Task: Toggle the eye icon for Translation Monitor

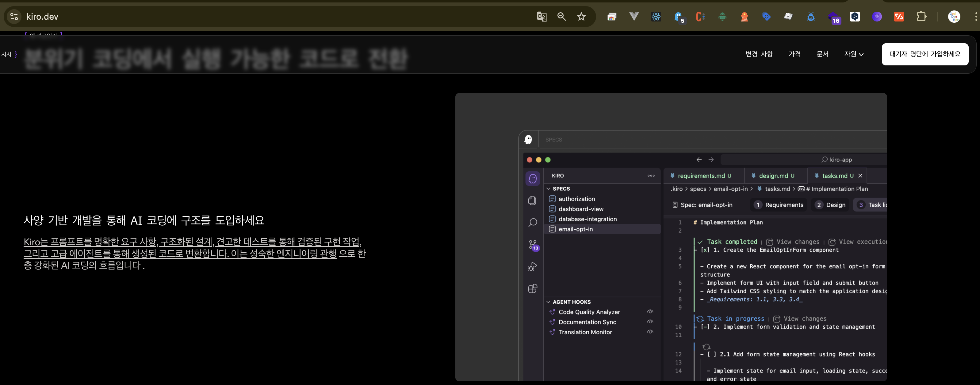Action: [x=650, y=332]
